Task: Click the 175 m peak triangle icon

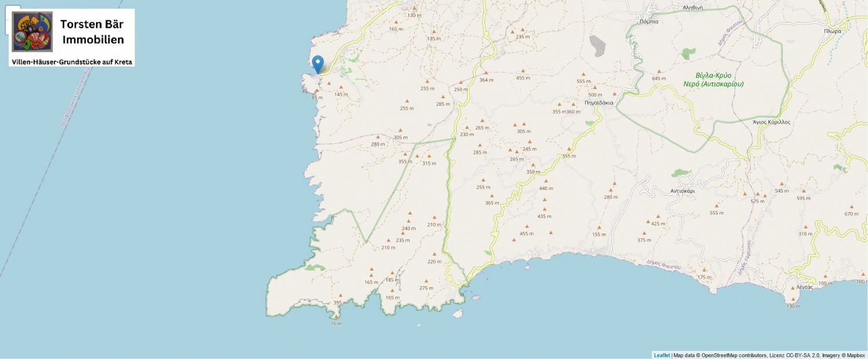Action: click(704, 270)
